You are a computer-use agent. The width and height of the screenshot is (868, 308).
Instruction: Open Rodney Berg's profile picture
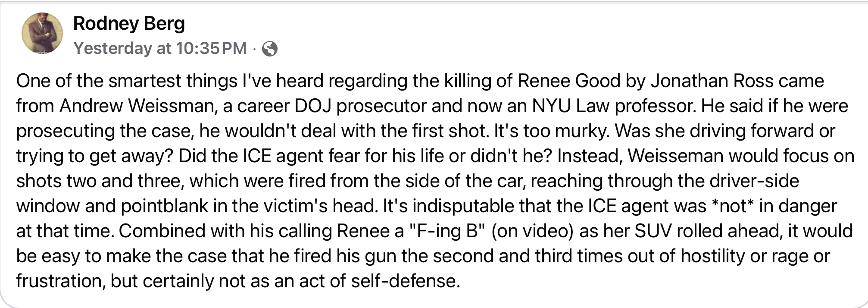pyautogui.click(x=42, y=33)
